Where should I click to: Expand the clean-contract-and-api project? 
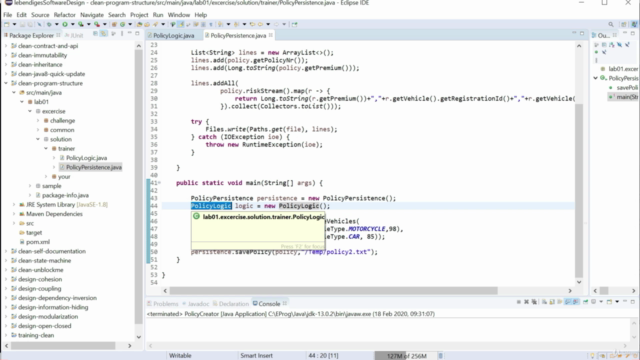pyautogui.click(x=6, y=46)
